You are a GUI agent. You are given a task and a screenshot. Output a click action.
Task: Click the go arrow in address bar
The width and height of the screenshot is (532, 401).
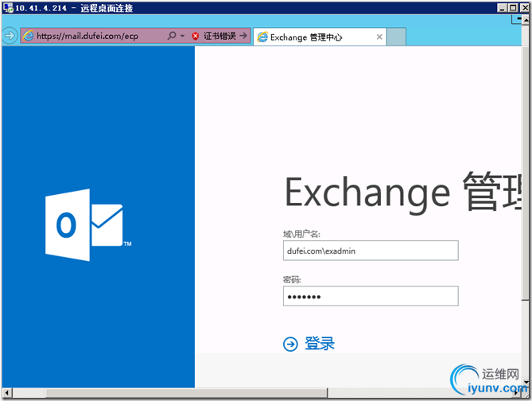point(243,35)
